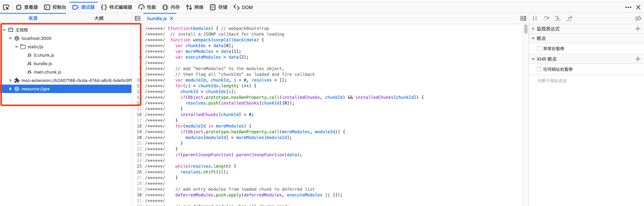The width and height of the screenshot is (644, 206).
Task: Select the static/js folder row
Action: [66, 47]
